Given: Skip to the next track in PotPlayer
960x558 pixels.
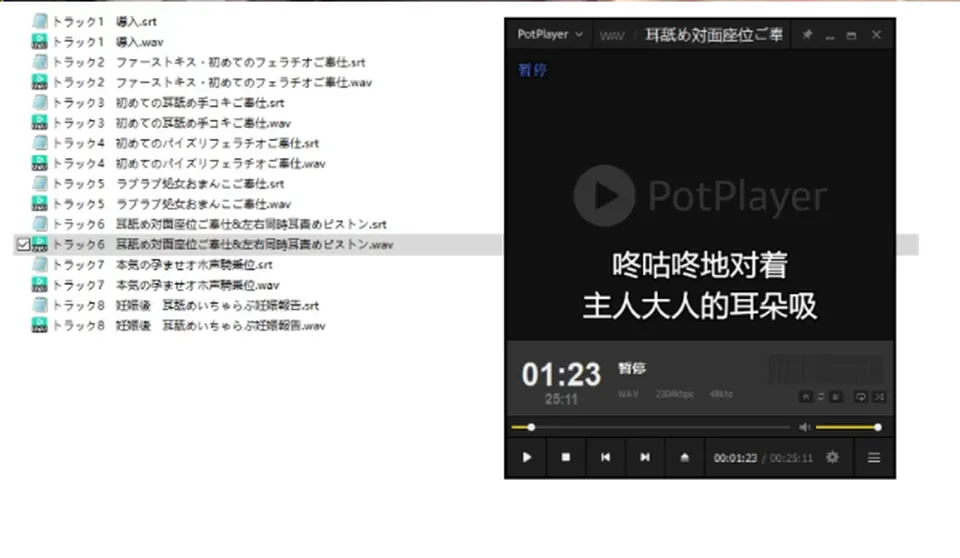Looking at the screenshot, I should pos(645,458).
